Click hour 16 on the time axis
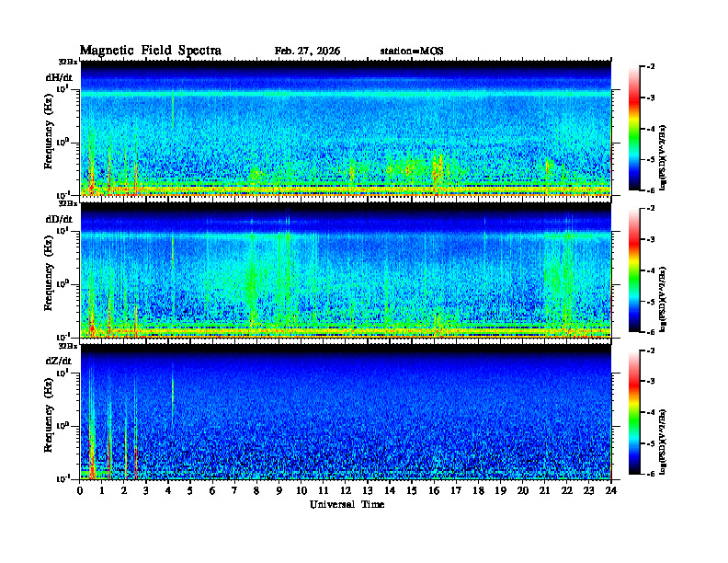 coord(434,491)
